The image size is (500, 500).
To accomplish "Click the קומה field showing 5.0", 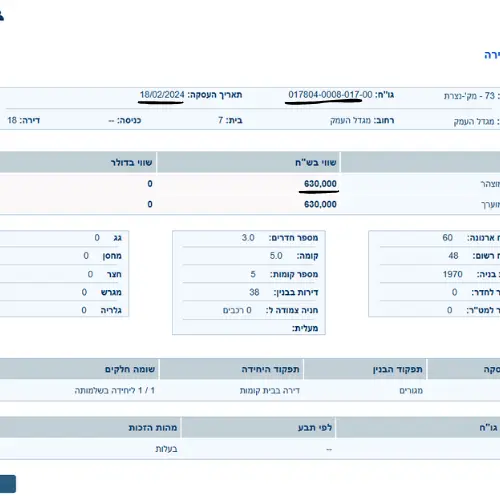I will pos(249,256).
